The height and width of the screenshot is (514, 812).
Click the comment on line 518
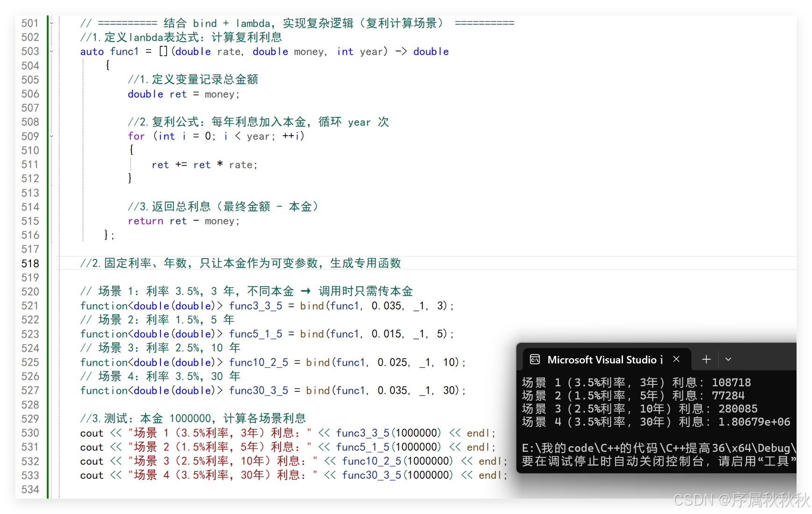click(240, 263)
